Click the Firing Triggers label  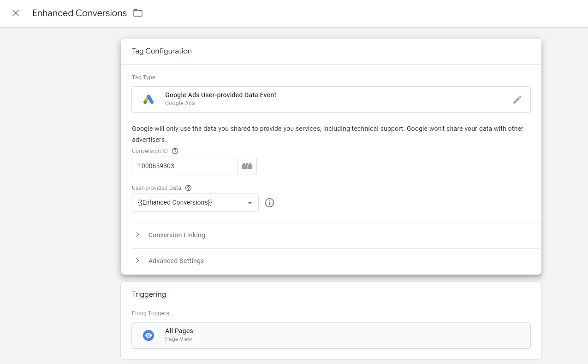click(x=150, y=313)
